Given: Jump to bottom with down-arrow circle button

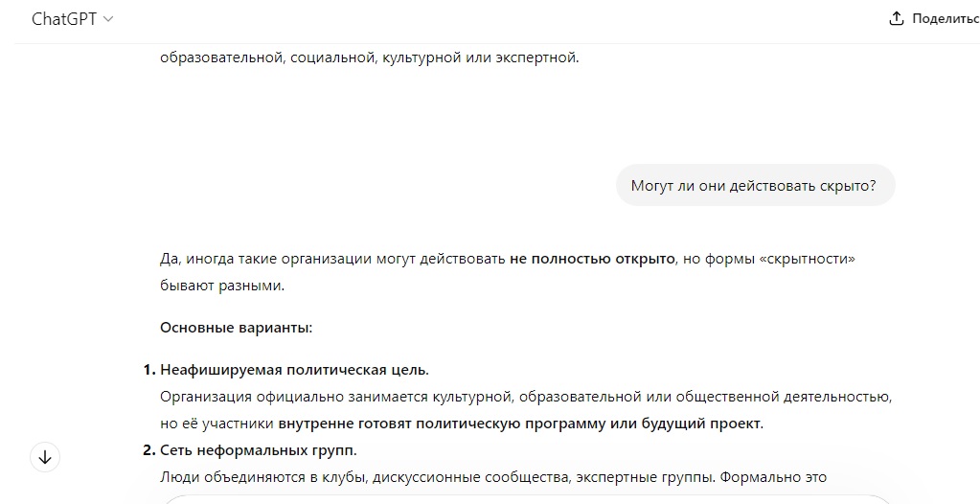Looking at the screenshot, I should click(x=45, y=457).
